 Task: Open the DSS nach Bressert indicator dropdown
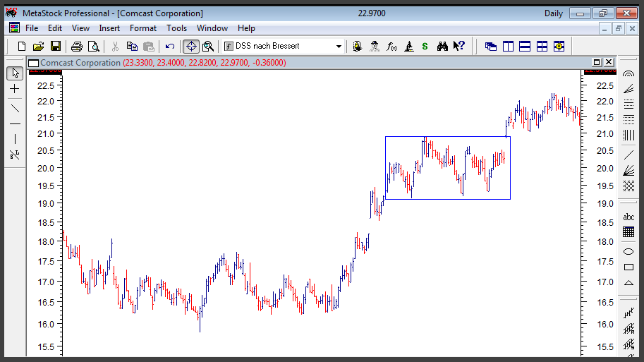339,47
